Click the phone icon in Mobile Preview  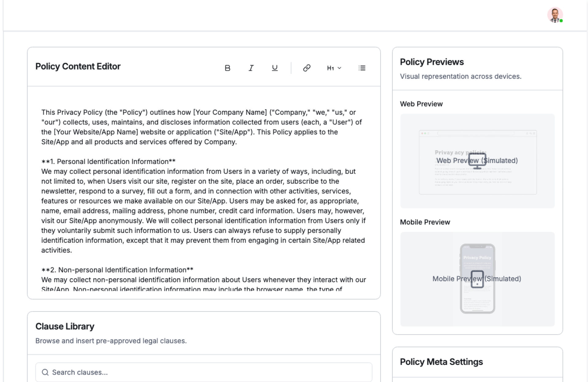pos(477,279)
